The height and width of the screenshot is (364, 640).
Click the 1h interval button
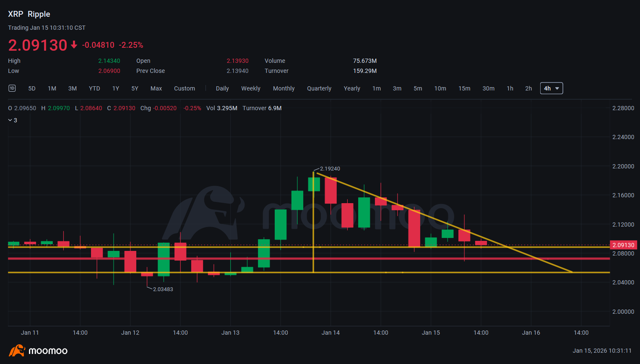click(510, 88)
